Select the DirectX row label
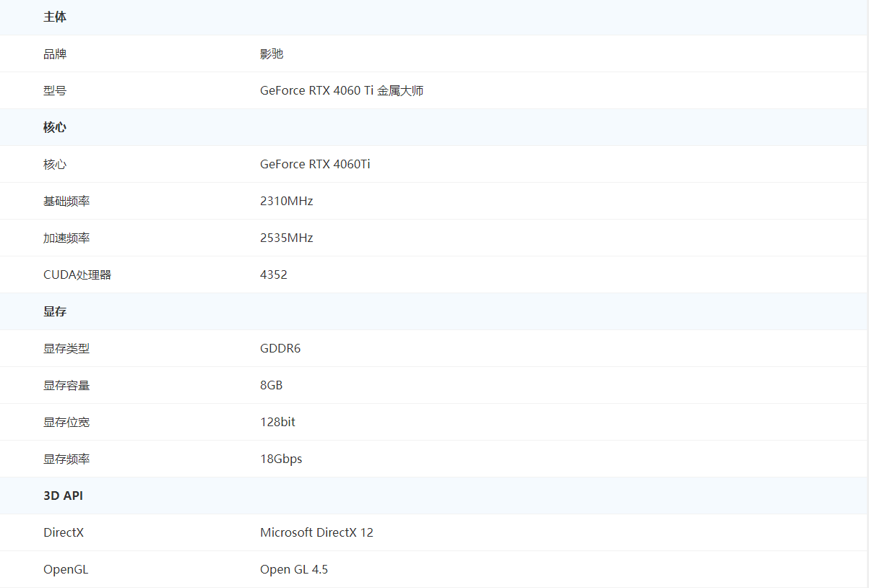Screen dimensions: 869x588 click(64, 532)
